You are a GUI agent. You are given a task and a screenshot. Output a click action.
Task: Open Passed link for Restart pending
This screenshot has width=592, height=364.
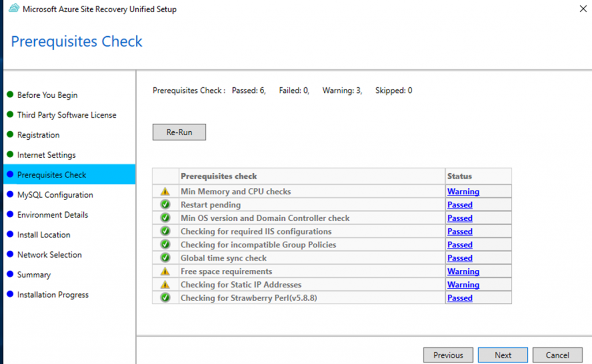(x=460, y=205)
